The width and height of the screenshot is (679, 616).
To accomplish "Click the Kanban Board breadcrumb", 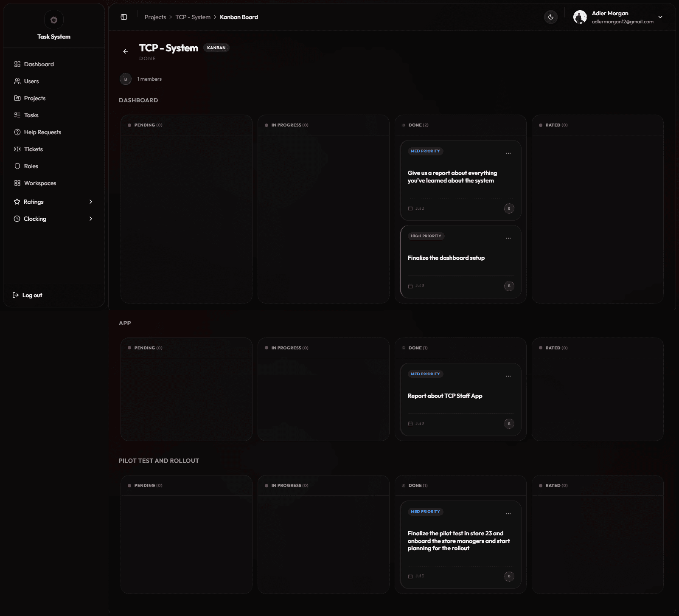I will (x=239, y=17).
